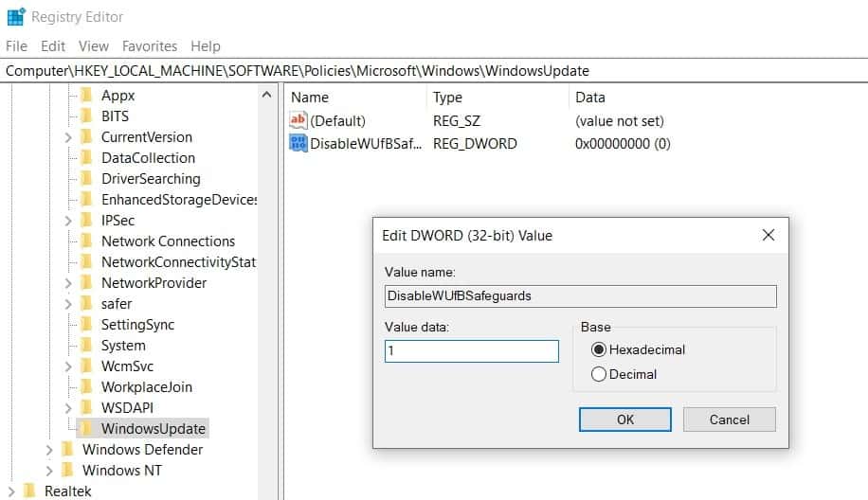Click the (Default) string value icon

[x=298, y=121]
